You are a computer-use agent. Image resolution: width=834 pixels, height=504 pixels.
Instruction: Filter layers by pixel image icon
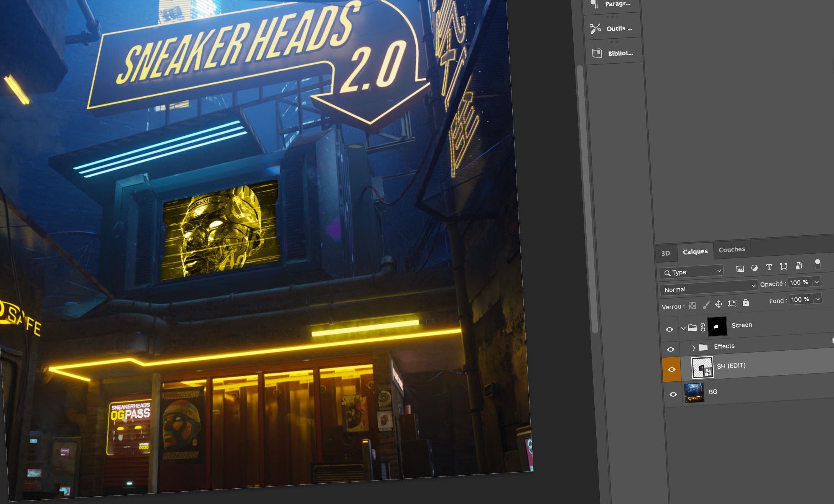[740, 269]
